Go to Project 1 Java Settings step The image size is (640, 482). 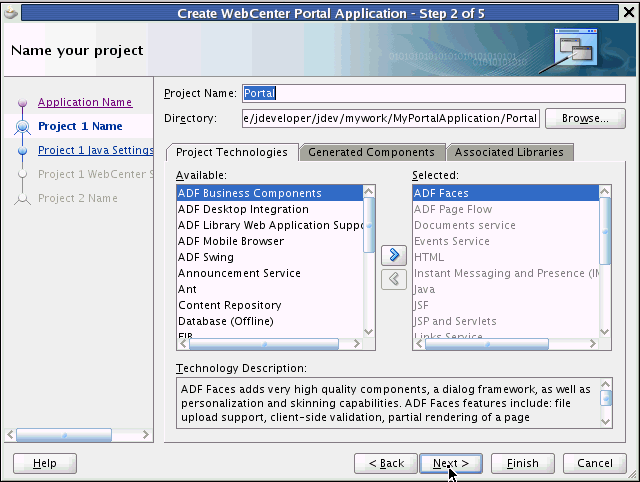pyautogui.click(x=96, y=150)
